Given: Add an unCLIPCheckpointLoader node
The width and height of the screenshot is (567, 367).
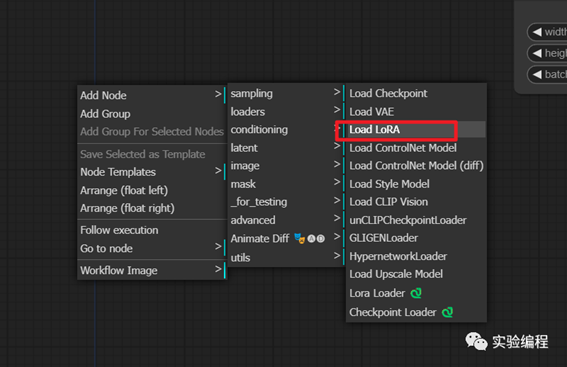Looking at the screenshot, I should [x=416, y=220].
